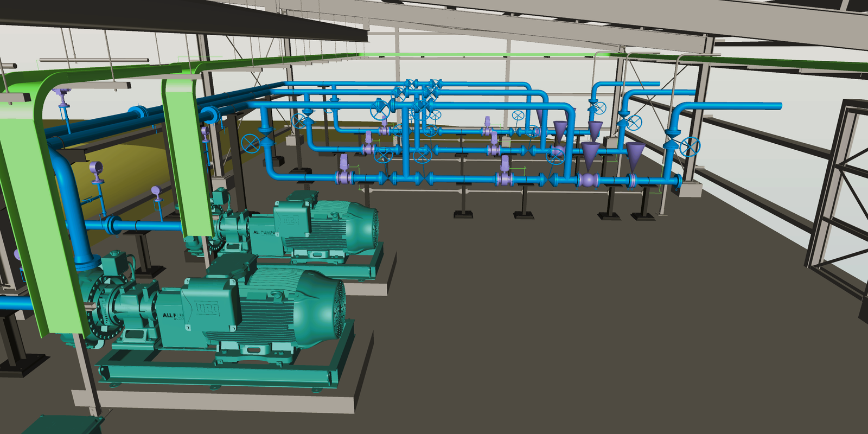Image resolution: width=868 pixels, height=434 pixels.
Task: Click the rightmost blue valve handwheel
Action: tap(690, 146)
